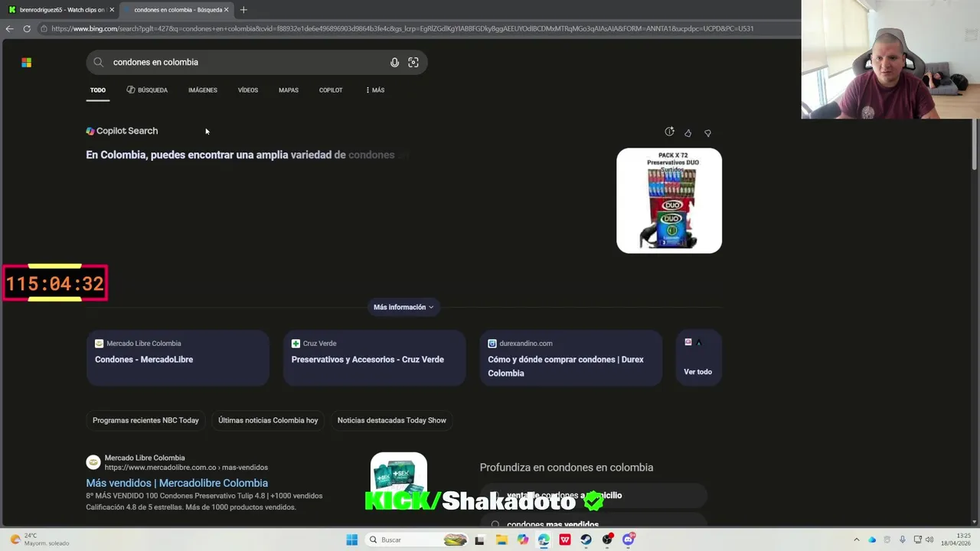980x551 pixels.
Task: Reload the page with refresh icon
Action: (27, 28)
